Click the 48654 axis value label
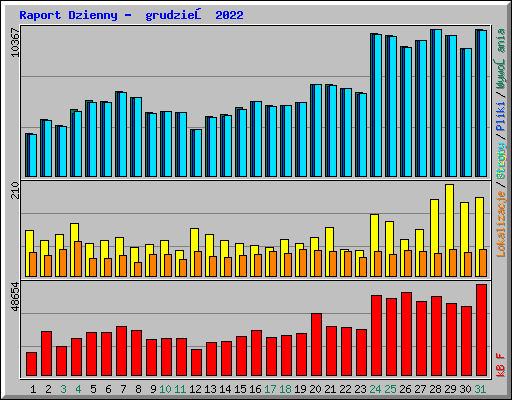The image size is (512, 400). point(15,296)
